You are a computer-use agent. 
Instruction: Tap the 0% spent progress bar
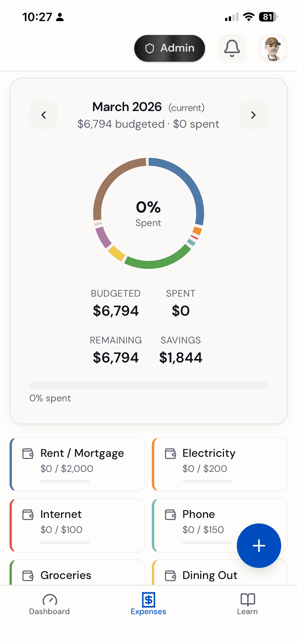tap(148, 385)
